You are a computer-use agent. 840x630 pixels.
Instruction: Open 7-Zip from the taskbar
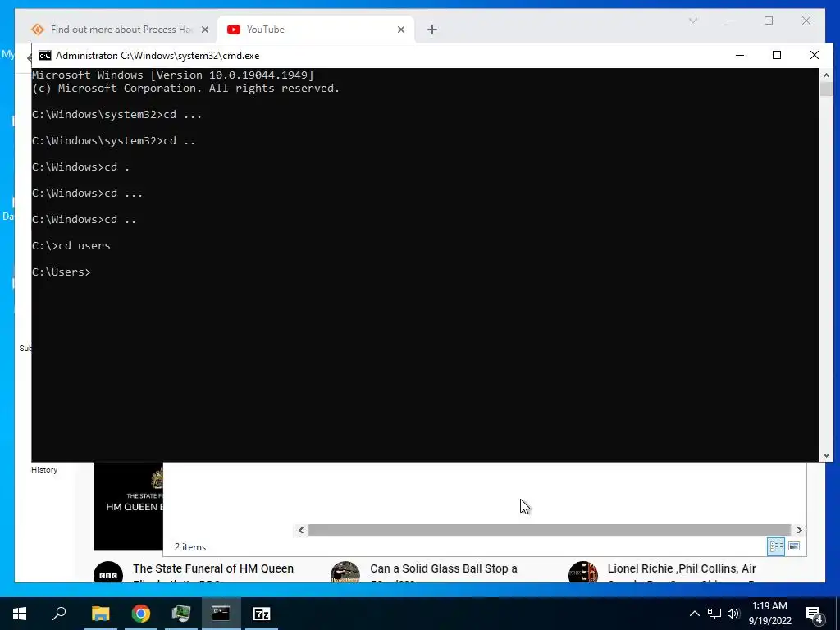(x=262, y=614)
